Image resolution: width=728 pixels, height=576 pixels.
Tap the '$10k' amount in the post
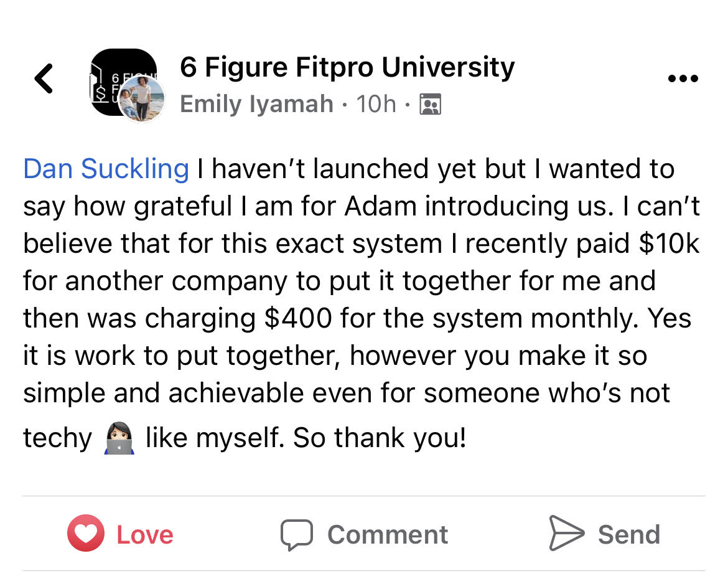[x=669, y=243]
